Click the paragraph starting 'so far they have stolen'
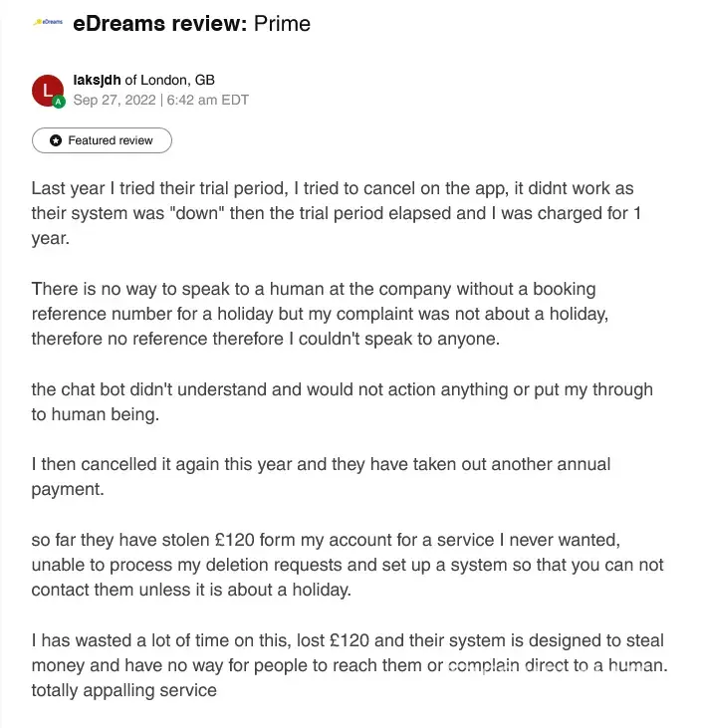This screenshot has width=701, height=728. click(x=347, y=564)
